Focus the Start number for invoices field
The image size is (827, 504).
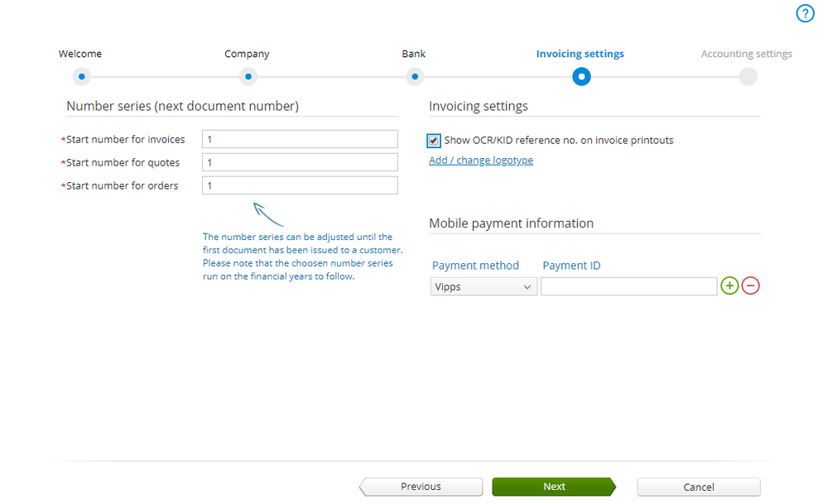pos(300,139)
